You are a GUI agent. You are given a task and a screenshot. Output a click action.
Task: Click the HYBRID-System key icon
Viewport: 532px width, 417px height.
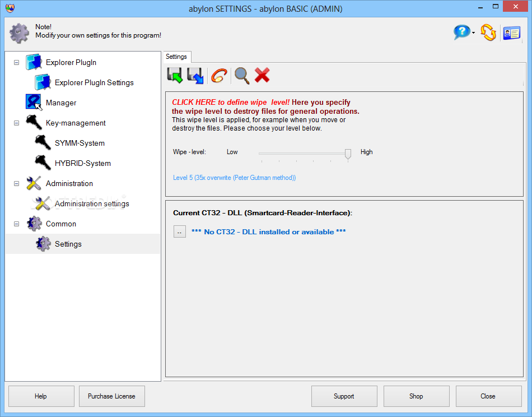pos(43,163)
